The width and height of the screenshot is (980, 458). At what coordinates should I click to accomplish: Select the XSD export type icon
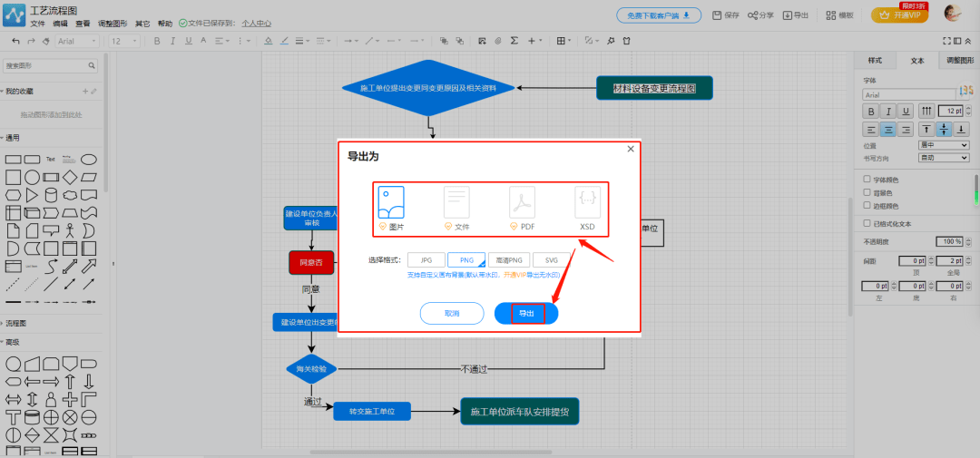point(587,202)
